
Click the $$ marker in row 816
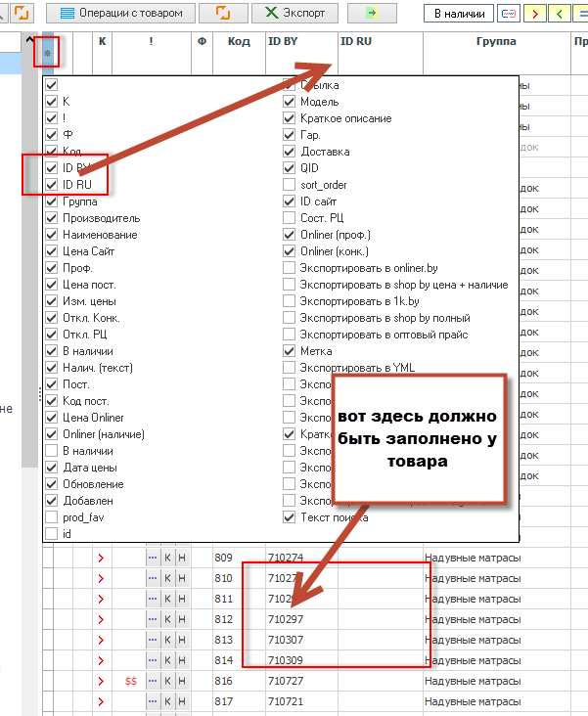131,682
